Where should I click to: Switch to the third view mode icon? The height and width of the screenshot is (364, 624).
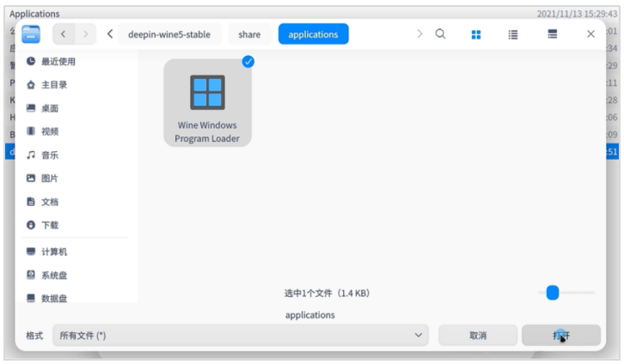[x=552, y=34]
